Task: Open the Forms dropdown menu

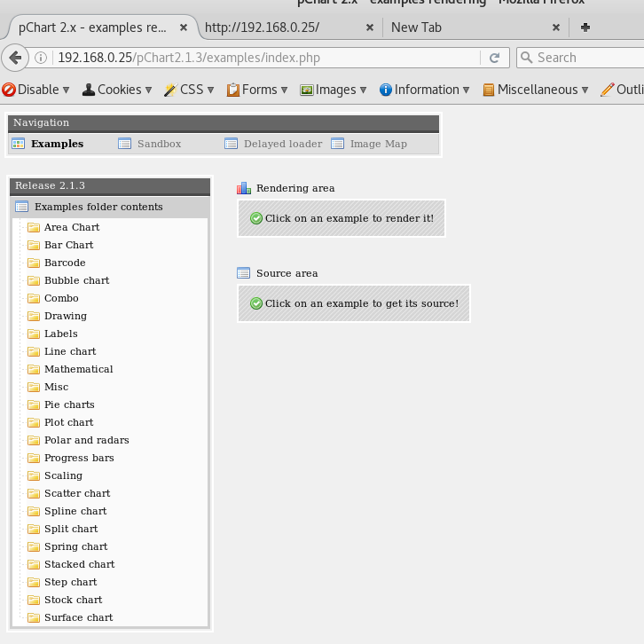Action: 257,90
